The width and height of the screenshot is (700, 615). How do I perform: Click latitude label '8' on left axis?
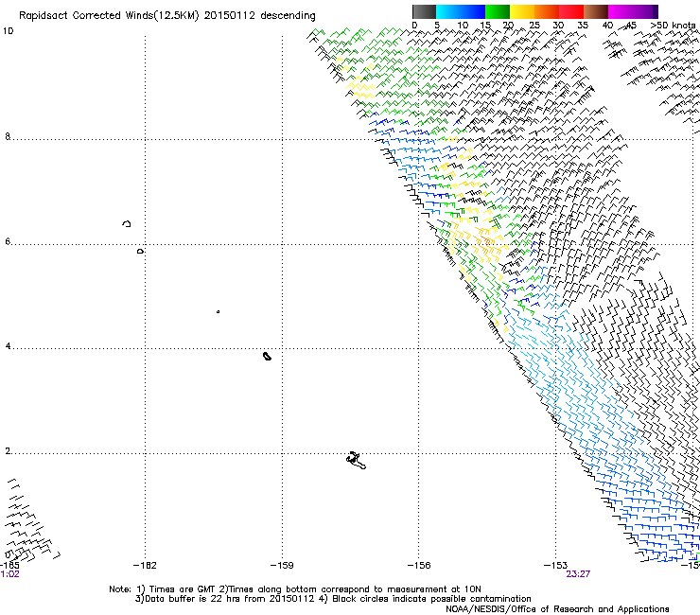click(x=8, y=136)
